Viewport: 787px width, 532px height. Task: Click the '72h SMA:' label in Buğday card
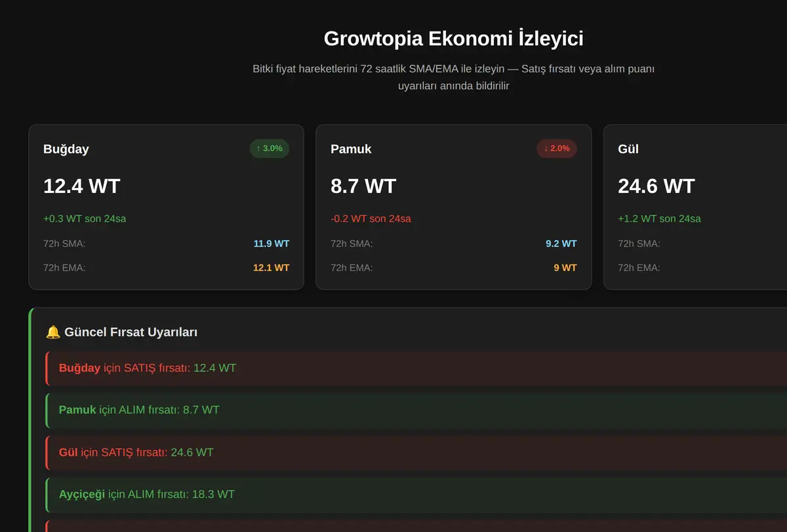point(64,243)
